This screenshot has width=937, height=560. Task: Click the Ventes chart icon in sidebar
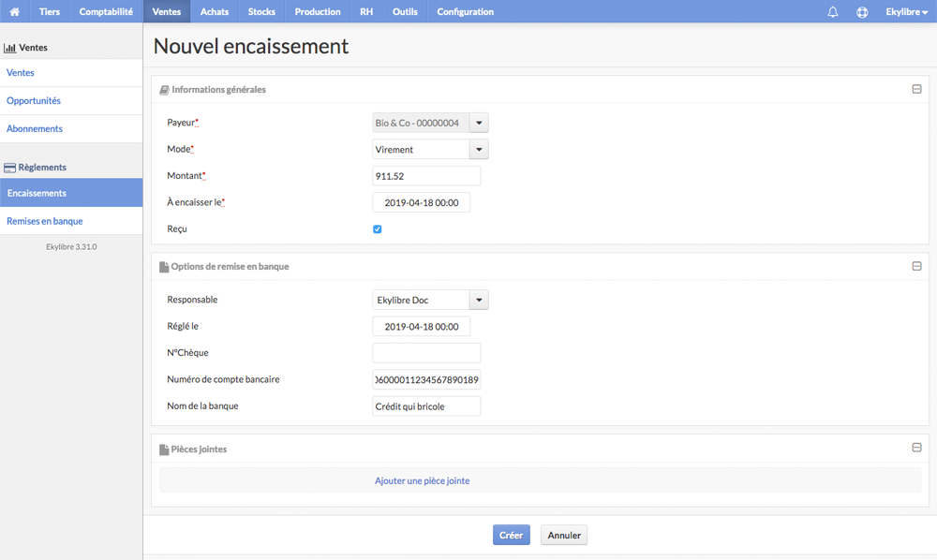click(x=9, y=48)
